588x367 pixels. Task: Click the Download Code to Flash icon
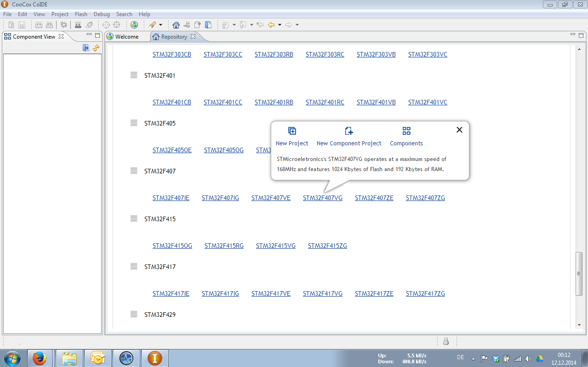pos(78,25)
